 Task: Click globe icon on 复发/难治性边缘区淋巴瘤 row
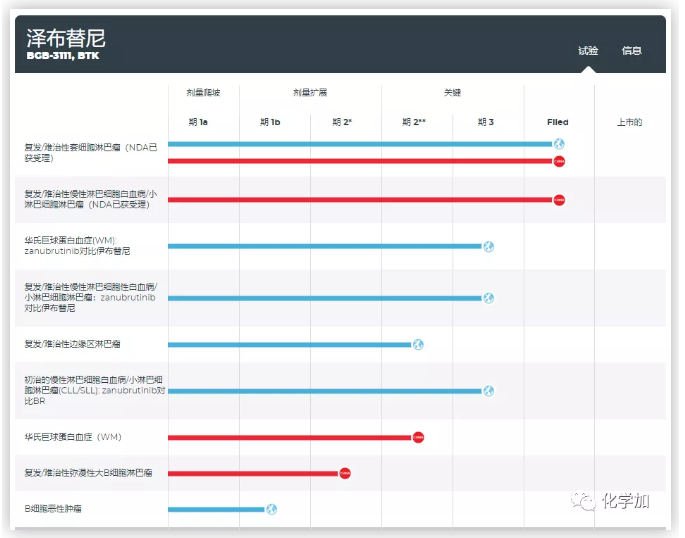418,345
